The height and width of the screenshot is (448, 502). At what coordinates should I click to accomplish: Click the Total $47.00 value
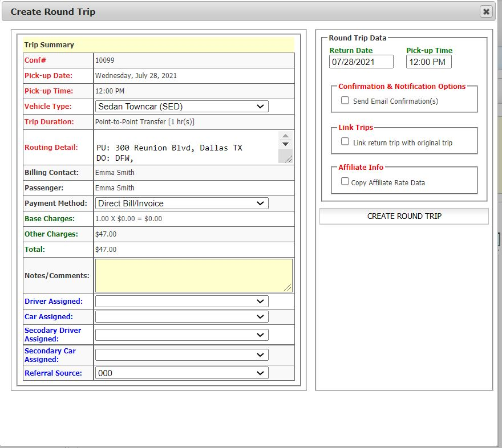pyautogui.click(x=106, y=250)
